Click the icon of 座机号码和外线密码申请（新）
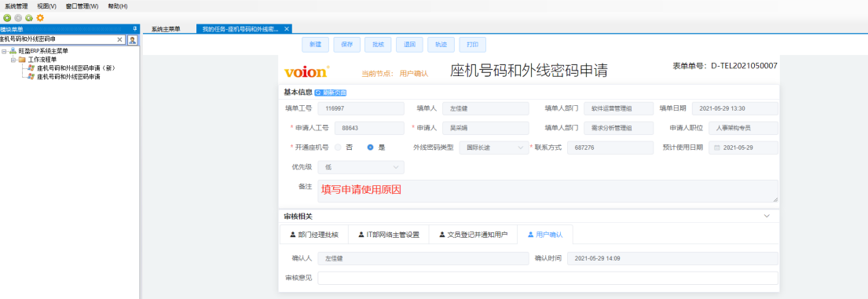This screenshot has height=299, width=868. coord(31,68)
